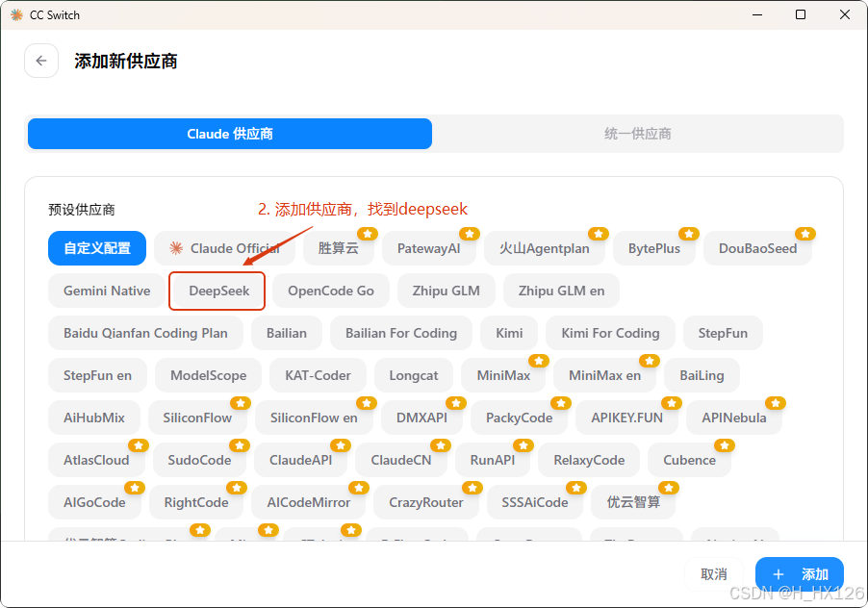Select the BaiLing provider
The image size is (868, 608).
point(702,375)
